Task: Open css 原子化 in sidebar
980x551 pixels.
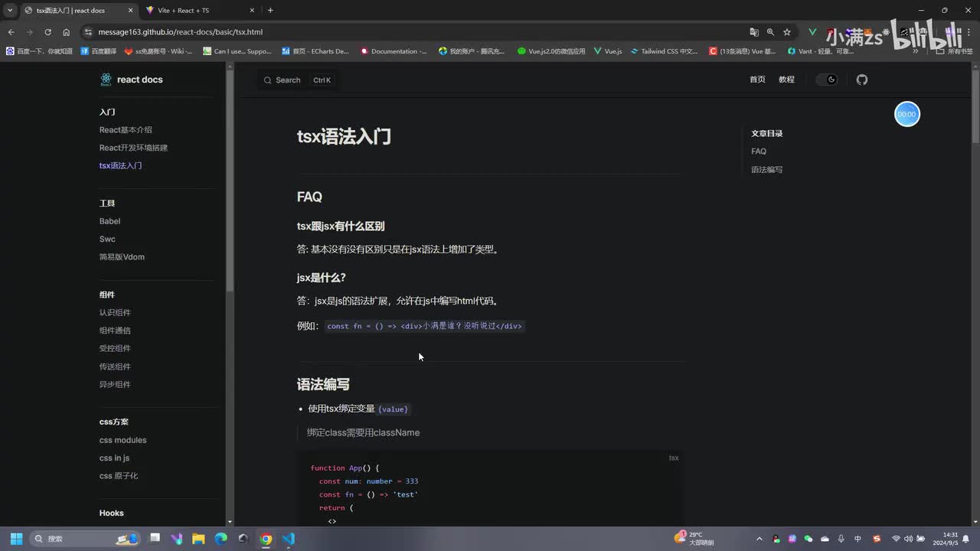Action: 119,476
